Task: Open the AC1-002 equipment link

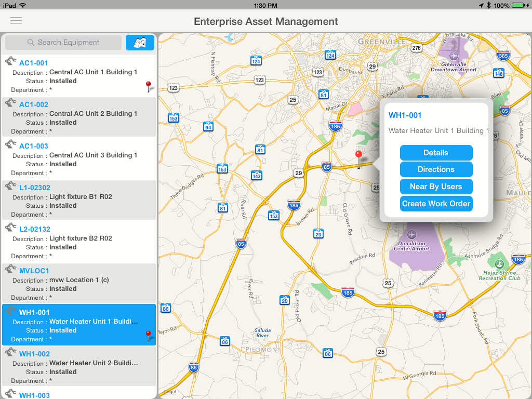Action: click(34, 104)
